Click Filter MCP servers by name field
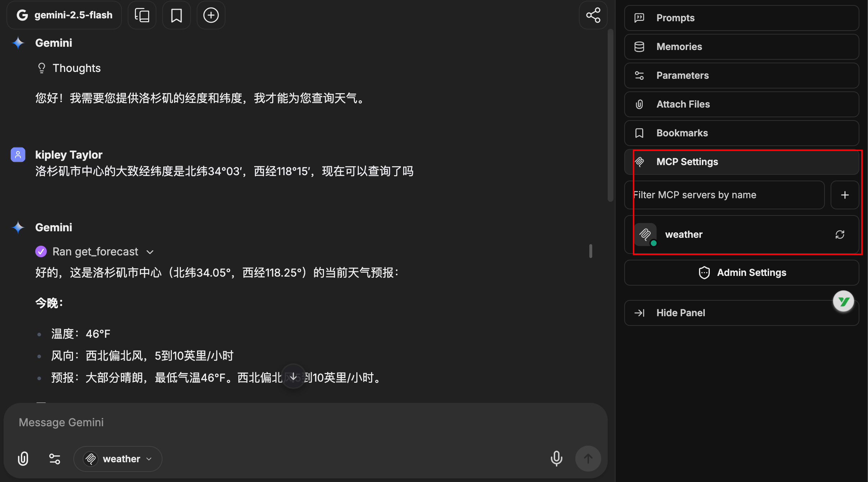 724,195
